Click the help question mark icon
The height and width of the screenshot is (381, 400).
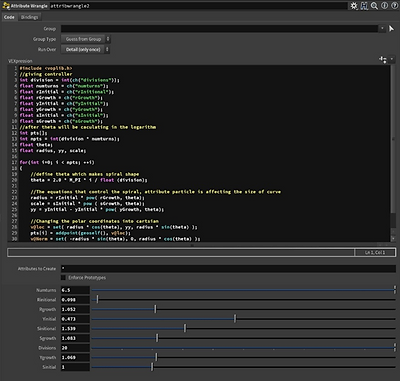[394, 6]
